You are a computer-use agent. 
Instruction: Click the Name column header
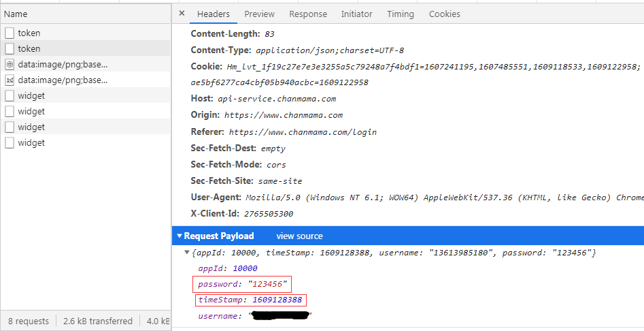pyautogui.click(x=86, y=14)
